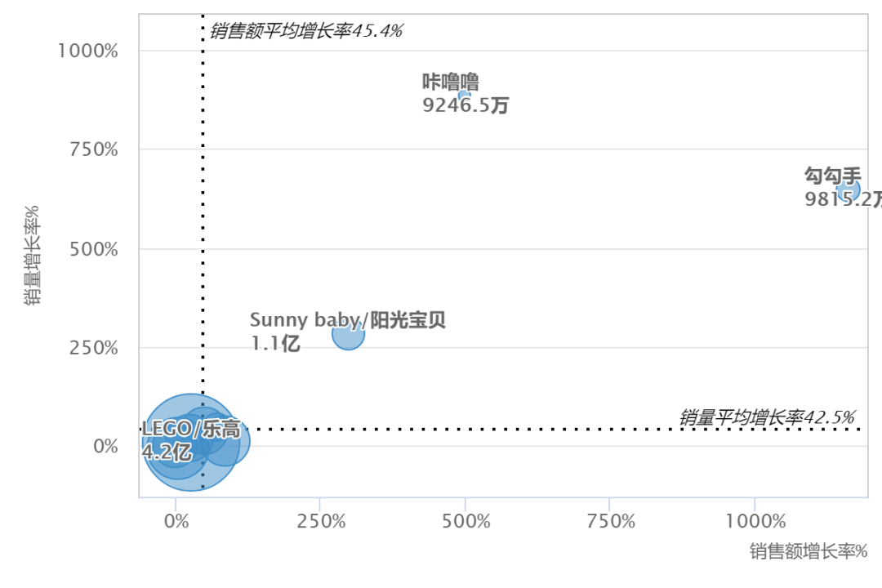The height and width of the screenshot is (588, 882).
Task: Click the 咔噜噜 brand name label
Action: click(450, 82)
